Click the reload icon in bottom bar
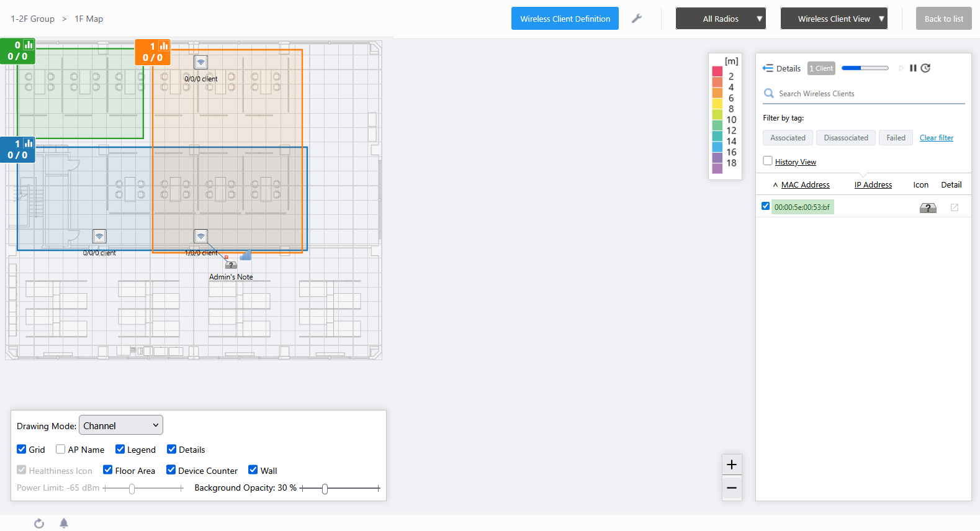This screenshot has height=531, width=980. [39, 523]
